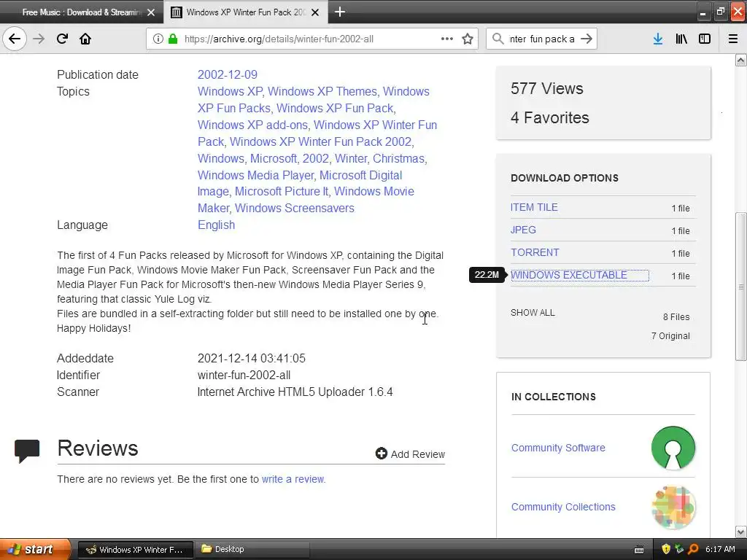The height and width of the screenshot is (560, 747).
Task: Click the keyboard icon in system tray
Action: 639,550
